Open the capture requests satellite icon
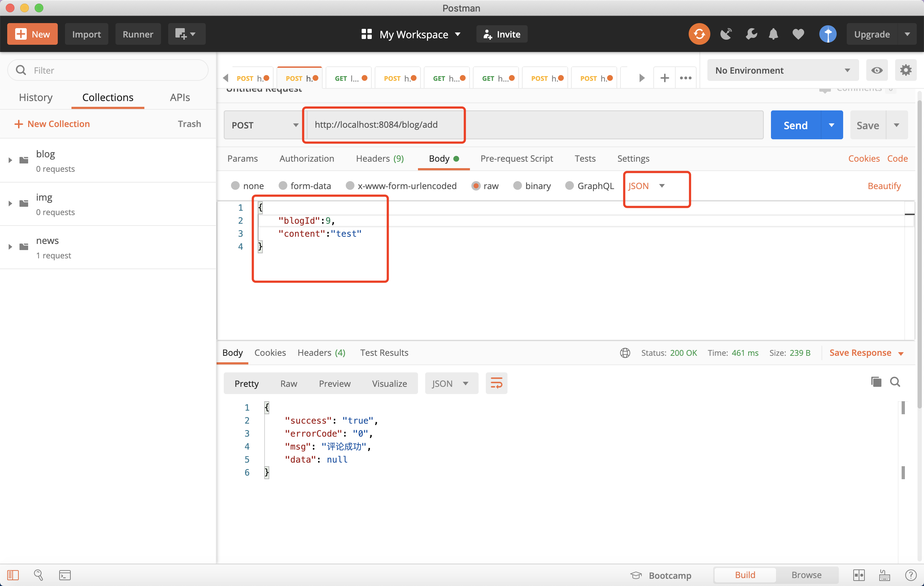The width and height of the screenshot is (924, 586). [725, 34]
